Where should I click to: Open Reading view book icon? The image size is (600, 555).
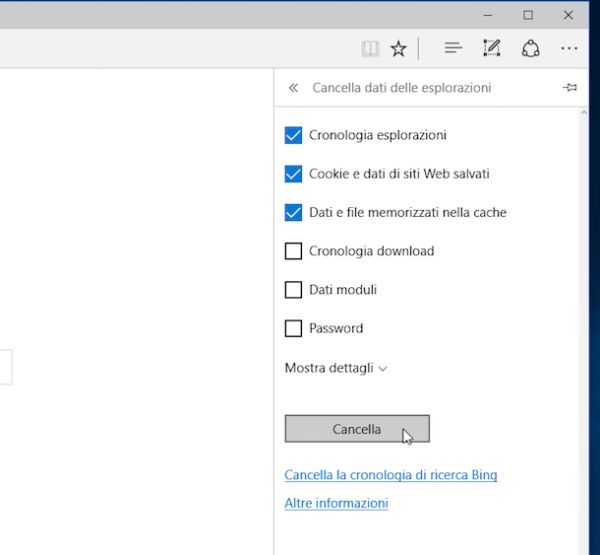point(370,48)
